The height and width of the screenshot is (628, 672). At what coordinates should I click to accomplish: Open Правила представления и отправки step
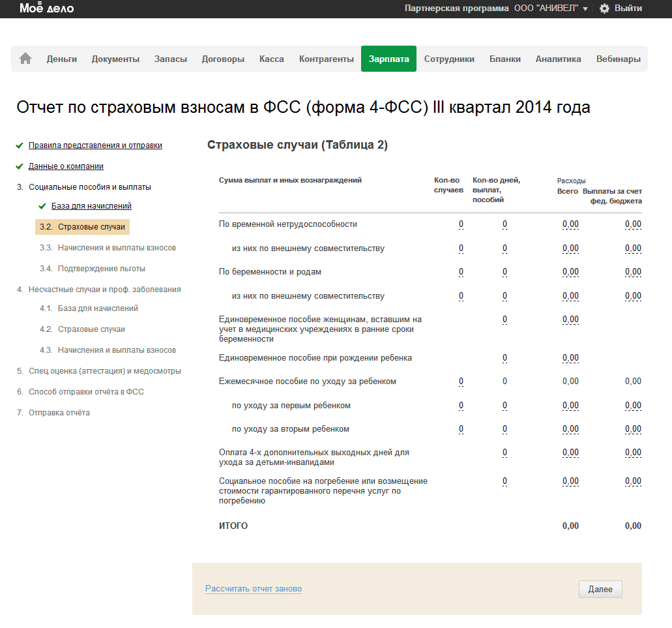(95, 145)
